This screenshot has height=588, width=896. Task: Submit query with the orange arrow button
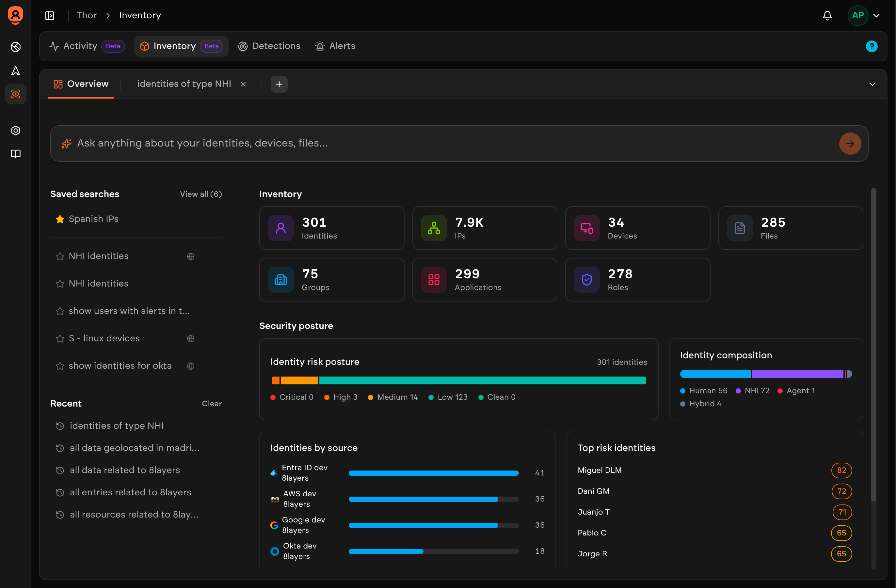click(850, 143)
